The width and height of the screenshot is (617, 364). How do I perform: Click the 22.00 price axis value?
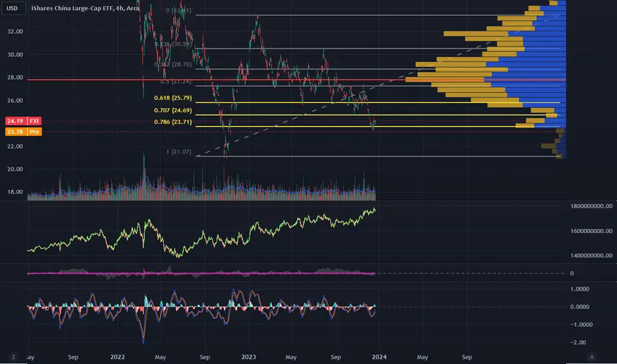point(15,146)
